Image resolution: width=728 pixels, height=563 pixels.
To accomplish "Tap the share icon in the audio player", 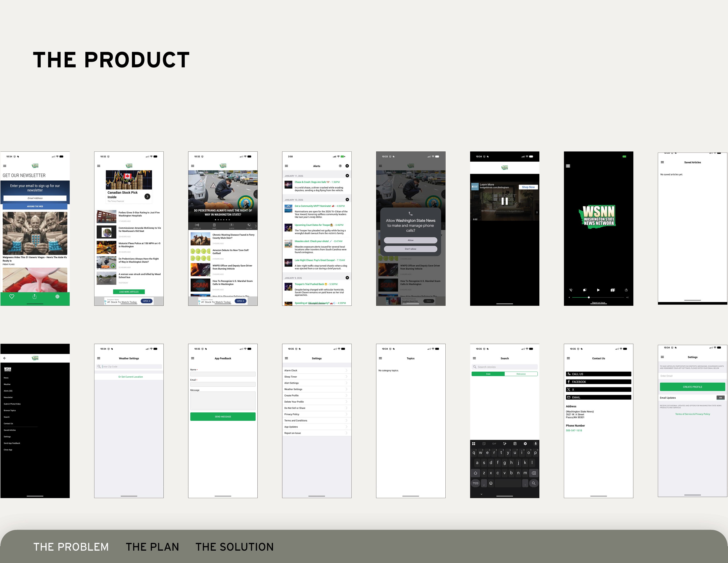I will coord(626,290).
